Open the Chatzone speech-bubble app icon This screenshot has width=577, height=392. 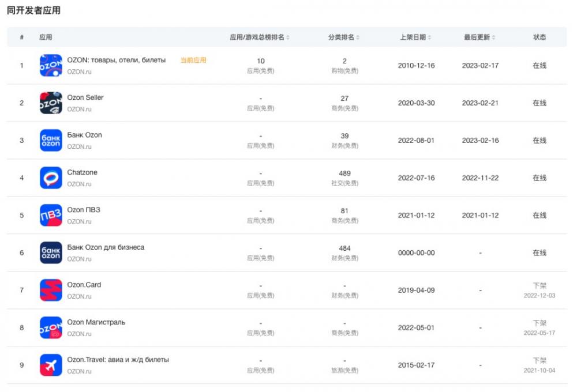point(51,178)
